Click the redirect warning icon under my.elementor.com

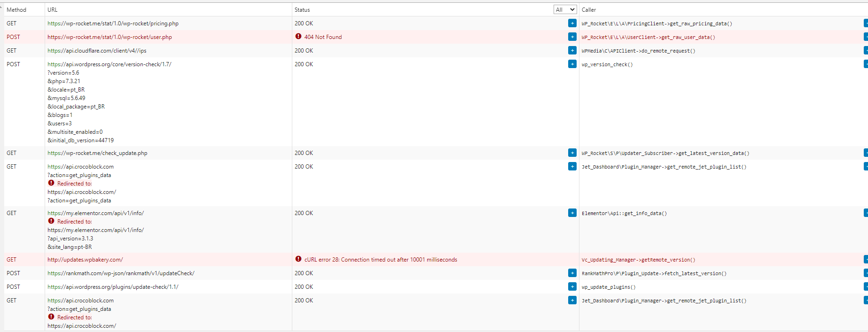pyautogui.click(x=51, y=221)
